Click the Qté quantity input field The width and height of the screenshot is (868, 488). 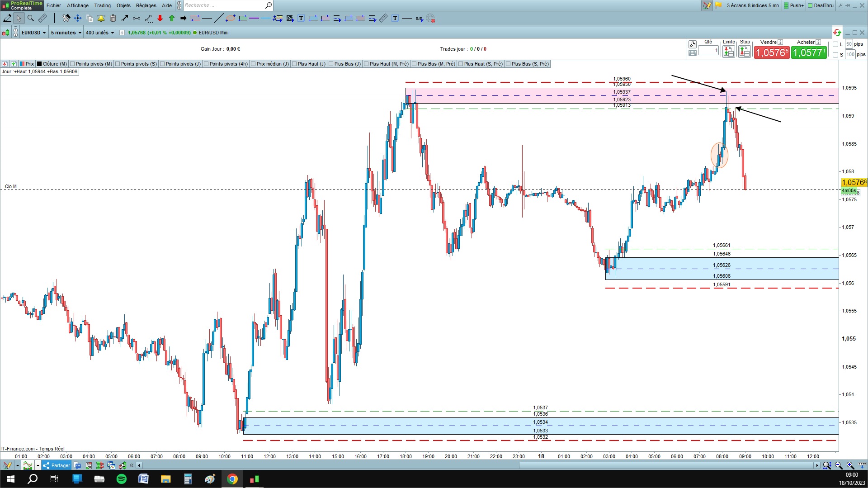(708, 50)
